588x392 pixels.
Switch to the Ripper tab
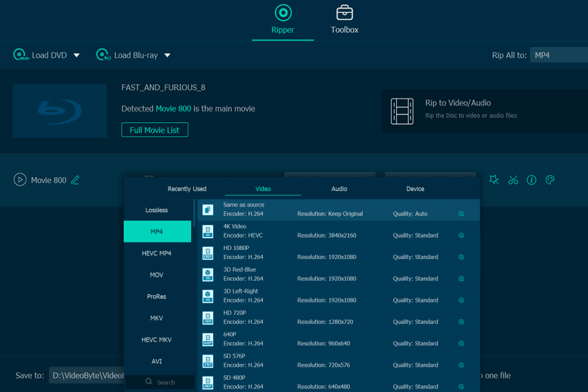[283, 20]
